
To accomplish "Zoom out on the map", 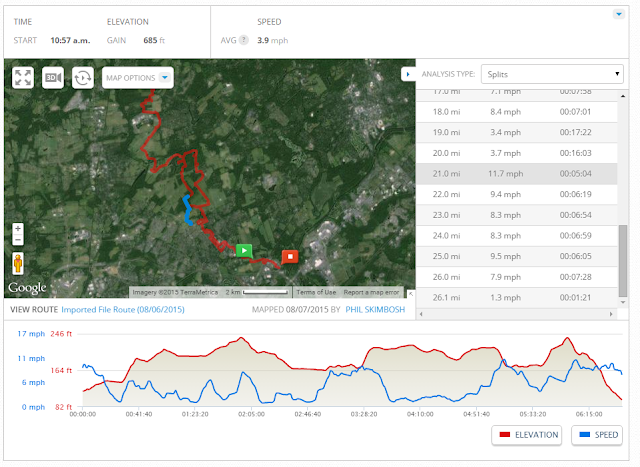I will [x=18, y=240].
